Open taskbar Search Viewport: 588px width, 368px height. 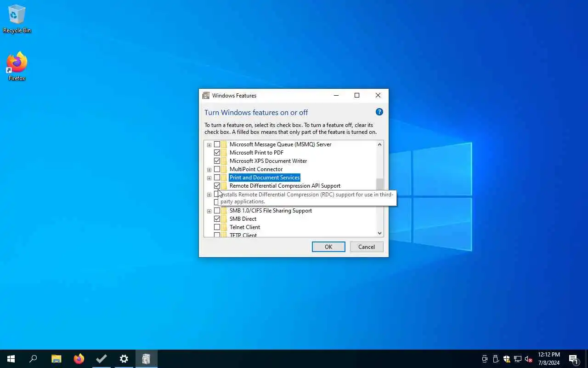33,359
